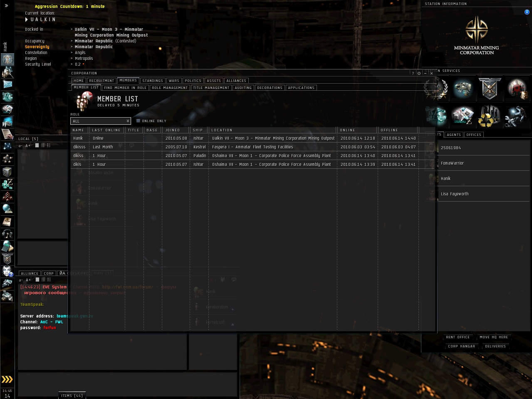Select second member-list view mode in Local

43,145
